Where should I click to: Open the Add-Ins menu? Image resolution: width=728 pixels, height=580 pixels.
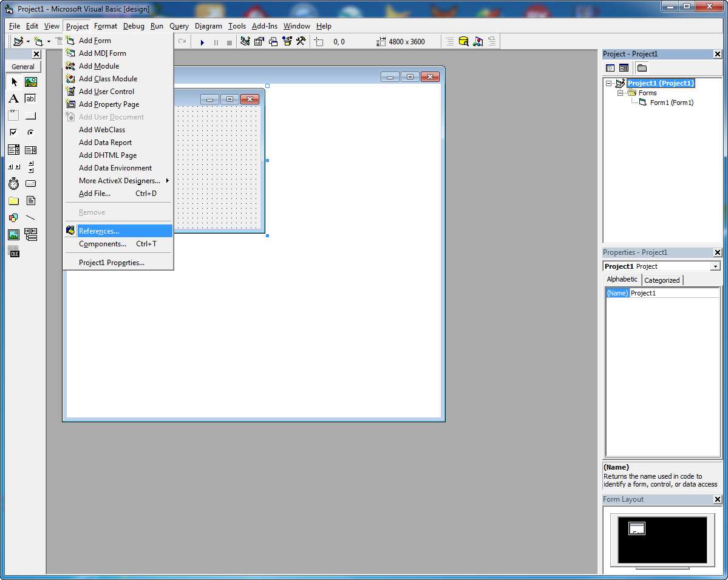point(265,26)
